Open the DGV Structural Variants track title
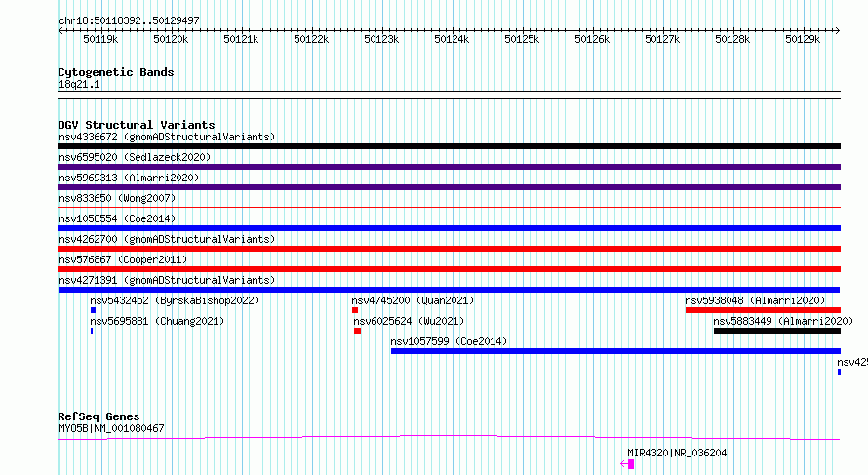Image resolution: width=868 pixels, height=475 pixels. coord(137,125)
